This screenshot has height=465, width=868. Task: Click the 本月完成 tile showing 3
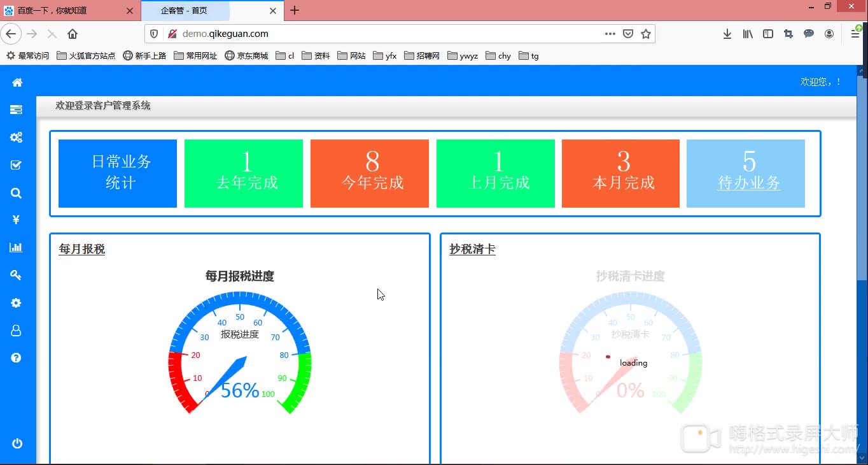click(x=621, y=173)
